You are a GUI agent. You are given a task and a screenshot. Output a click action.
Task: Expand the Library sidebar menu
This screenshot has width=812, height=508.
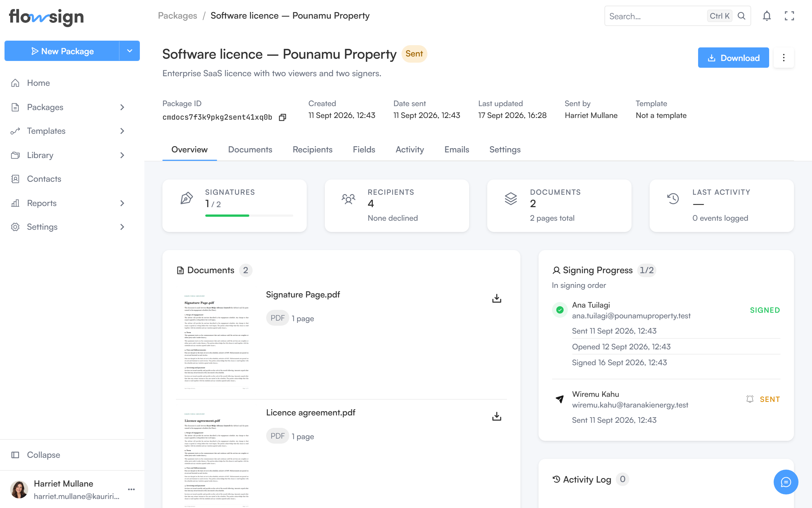[x=122, y=155]
